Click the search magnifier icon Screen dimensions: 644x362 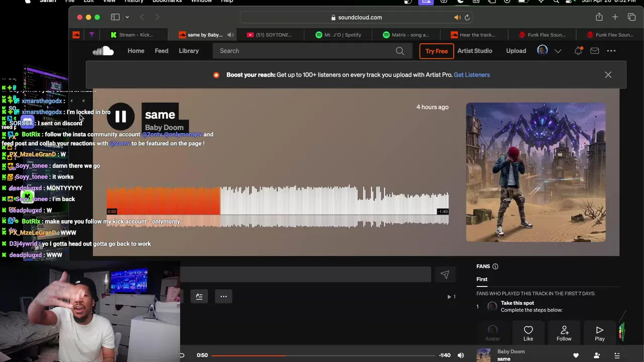pyautogui.click(x=400, y=51)
